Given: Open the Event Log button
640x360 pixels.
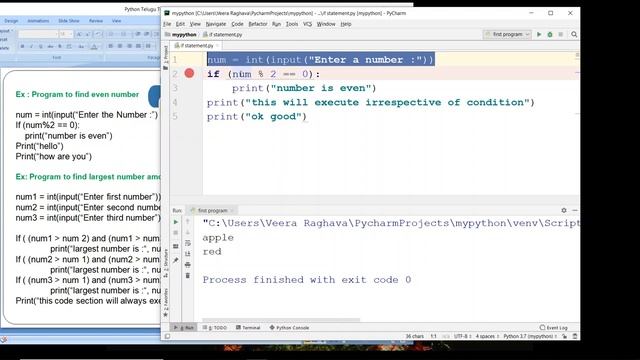Looking at the screenshot, I should pyautogui.click(x=554, y=328).
